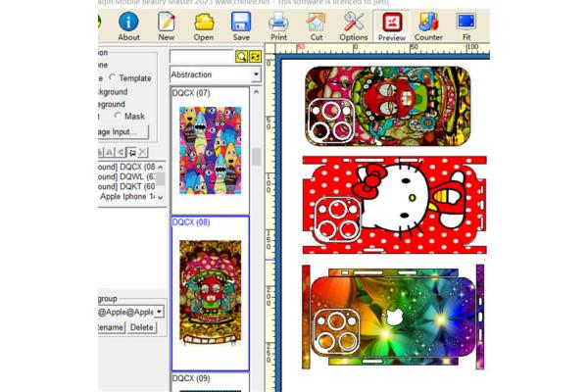Image resolution: width=588 pixels, height=392 pixels.
Task: Click the Delete group button
Action: click(141, 327)
